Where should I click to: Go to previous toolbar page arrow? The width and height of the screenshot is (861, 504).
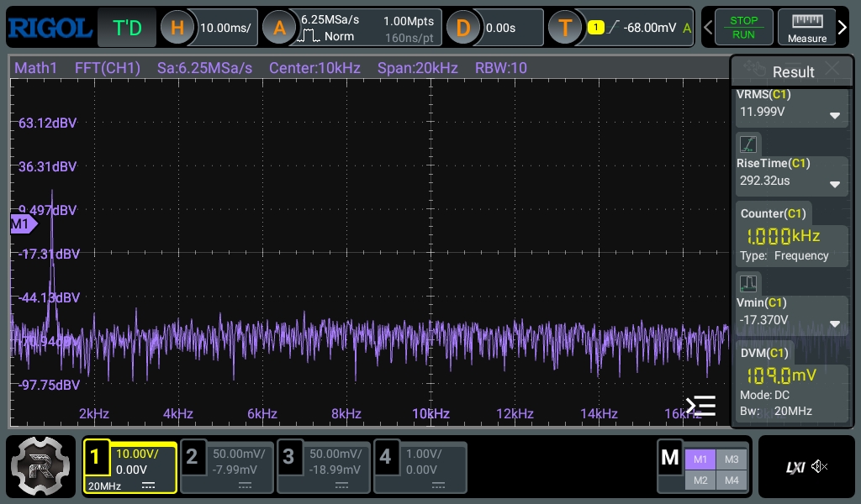[708, 27]
